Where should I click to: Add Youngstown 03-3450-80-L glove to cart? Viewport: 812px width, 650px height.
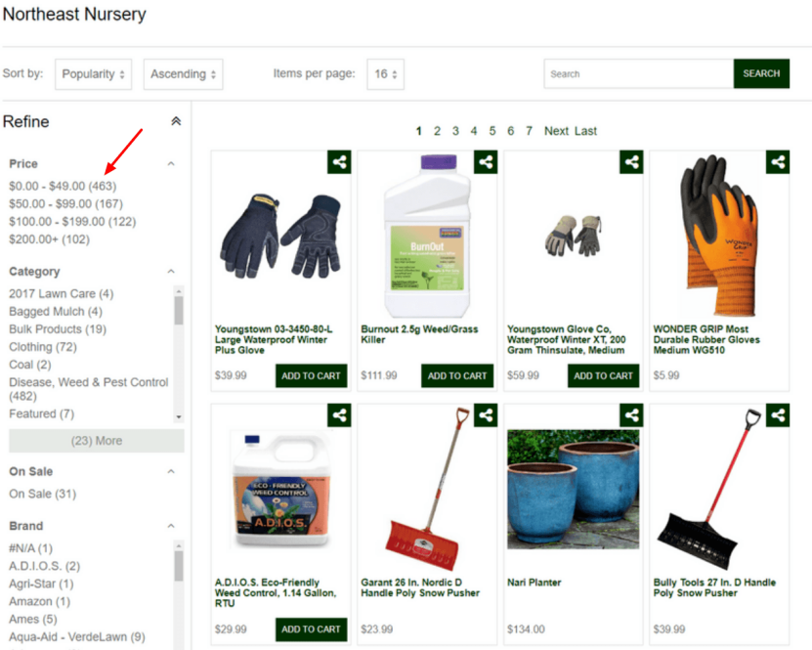(312, 376)
